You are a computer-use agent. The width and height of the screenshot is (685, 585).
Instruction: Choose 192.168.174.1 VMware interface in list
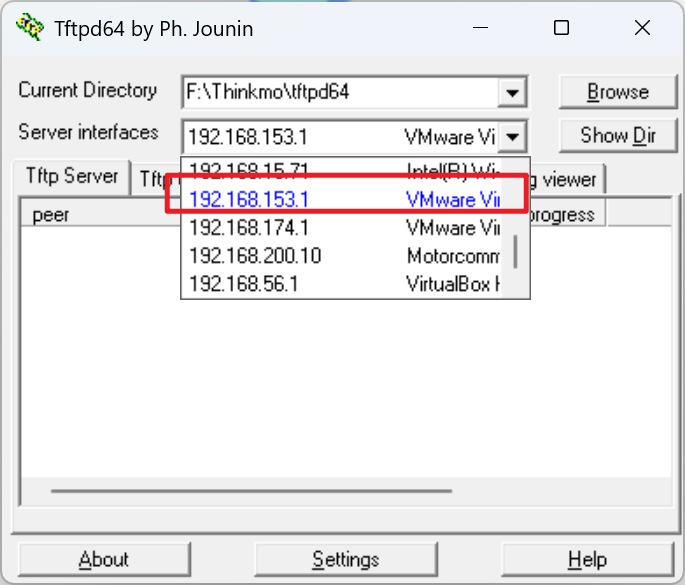click(x=341, y=228)
